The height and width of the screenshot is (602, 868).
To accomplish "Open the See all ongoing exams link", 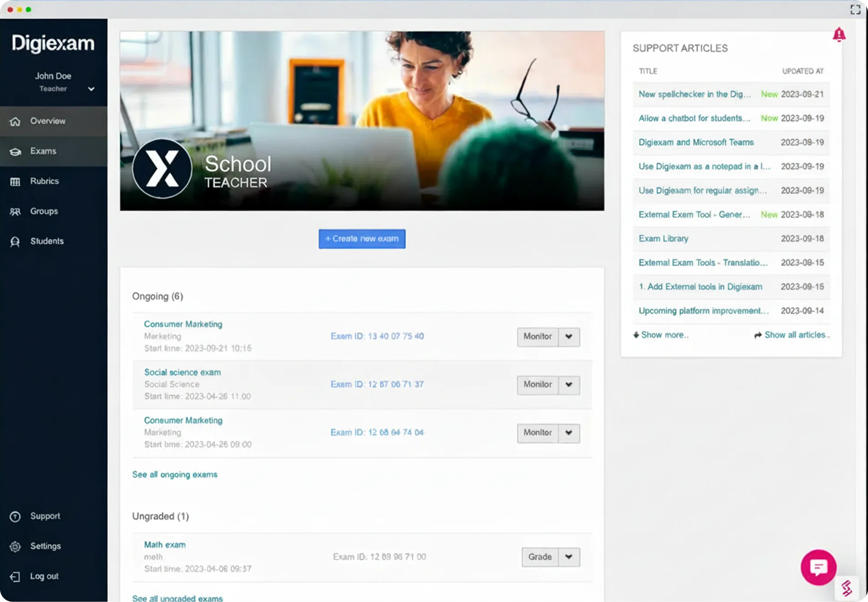I will [175, 474].
